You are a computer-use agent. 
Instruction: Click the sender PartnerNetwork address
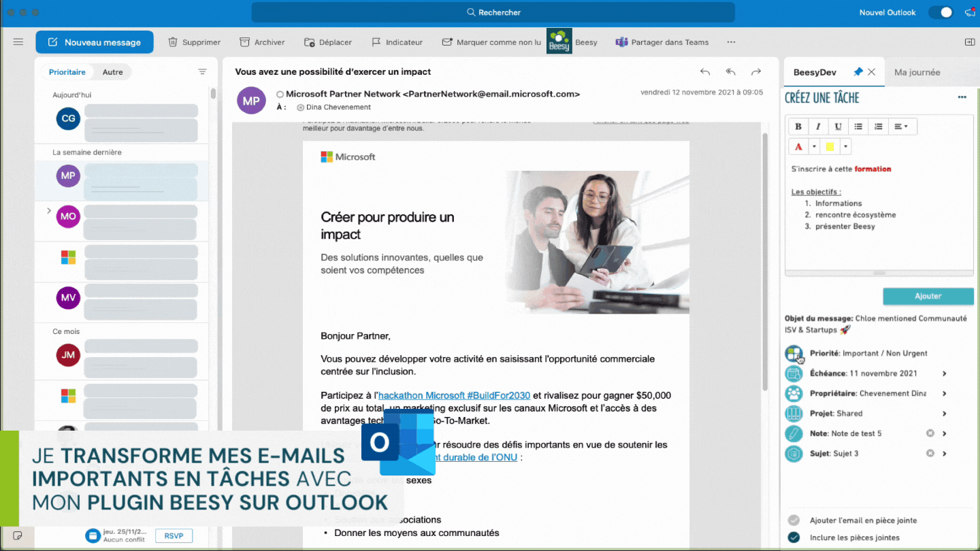coord(491,94)
